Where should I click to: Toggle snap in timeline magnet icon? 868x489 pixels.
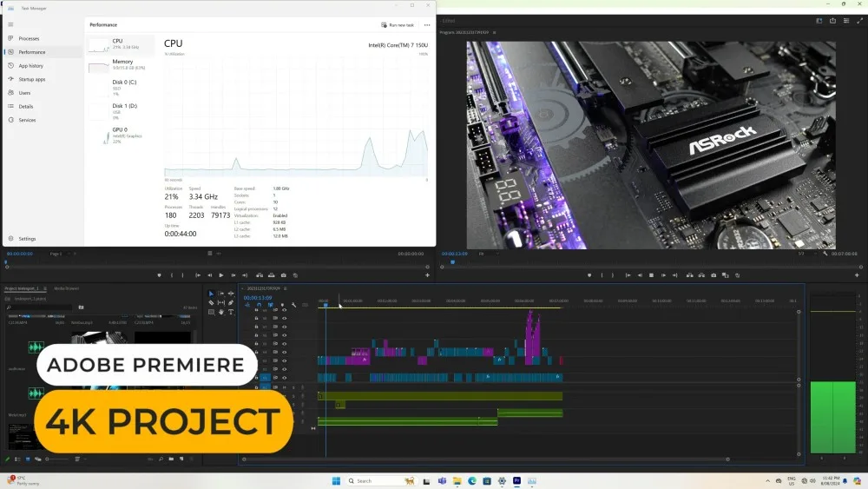259,305
